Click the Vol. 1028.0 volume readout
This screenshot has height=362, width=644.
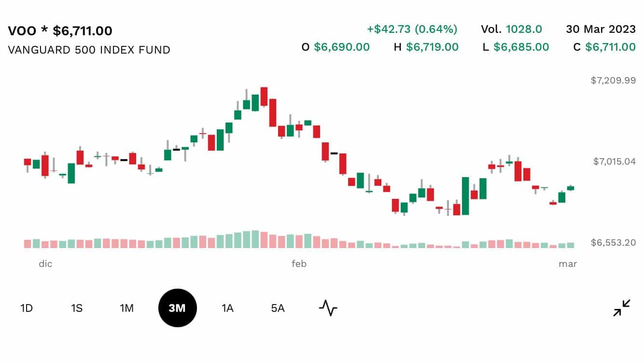511,29
